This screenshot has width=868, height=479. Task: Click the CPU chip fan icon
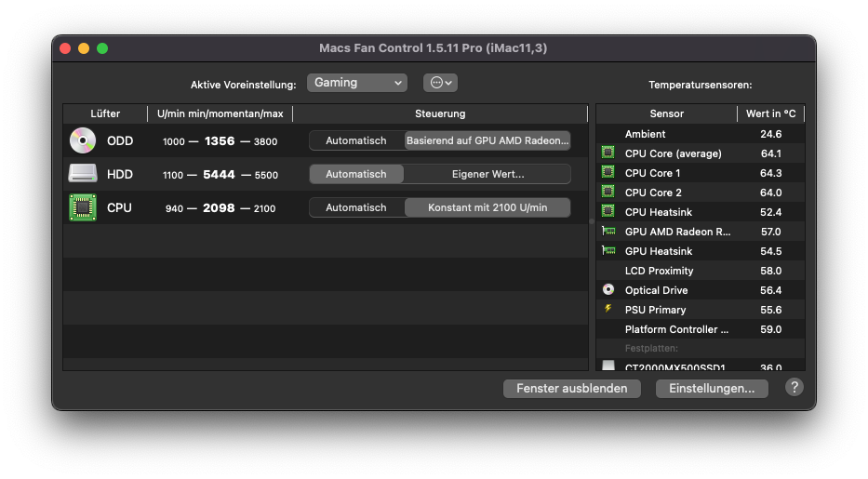coord(83,207)
